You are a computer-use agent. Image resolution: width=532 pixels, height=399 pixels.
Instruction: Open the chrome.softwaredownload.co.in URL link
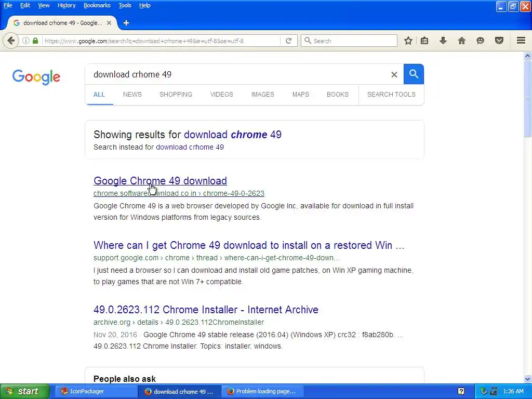coord(179,193)
